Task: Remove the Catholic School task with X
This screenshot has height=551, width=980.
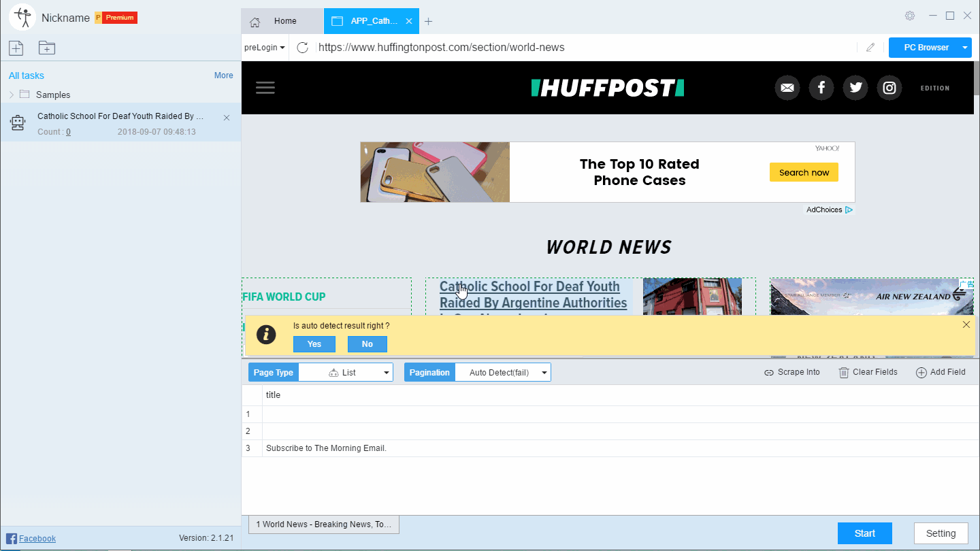Action: (227, 118)
